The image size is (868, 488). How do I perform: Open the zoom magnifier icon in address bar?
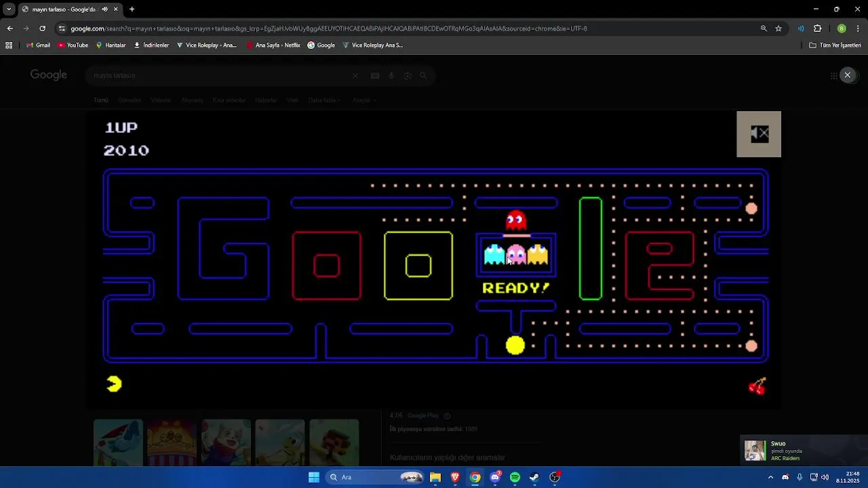point(764,28)
